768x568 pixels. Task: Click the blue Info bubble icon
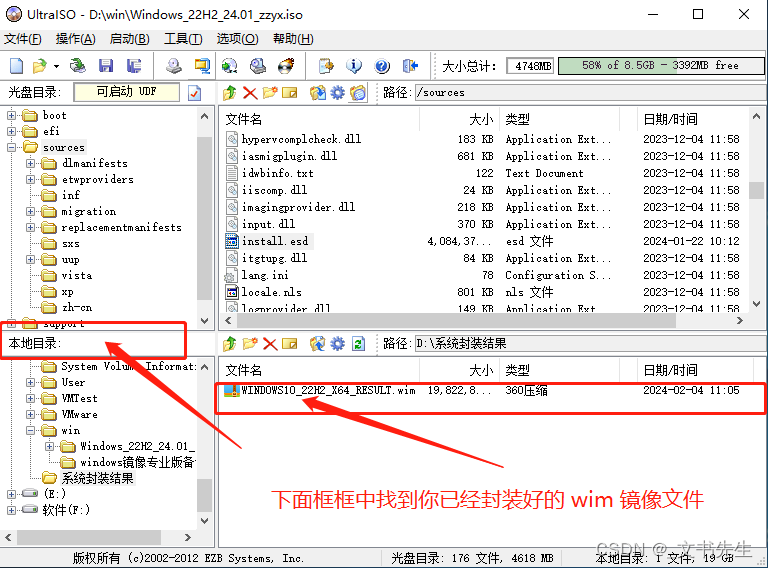(354, 66)
